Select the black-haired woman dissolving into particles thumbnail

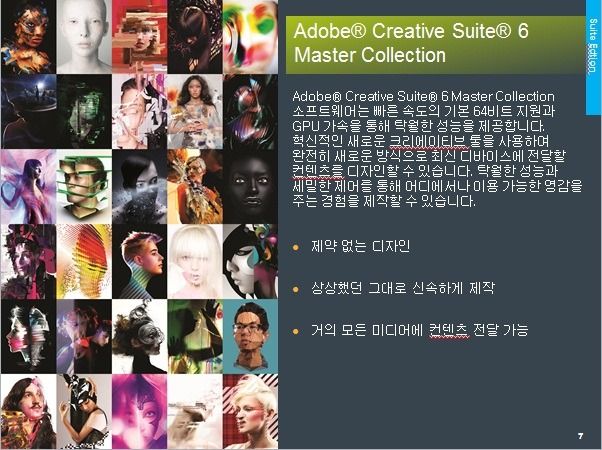[x=139, y=187]
